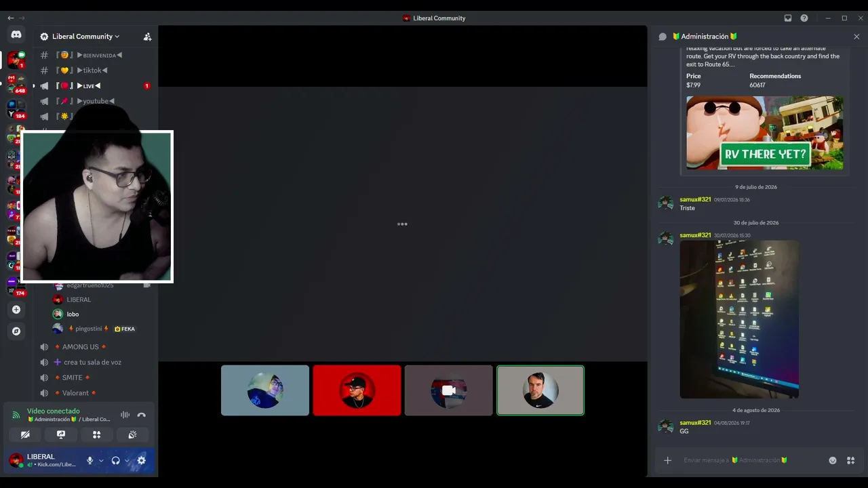Click samux#321 username on 'GG' message

695,423
